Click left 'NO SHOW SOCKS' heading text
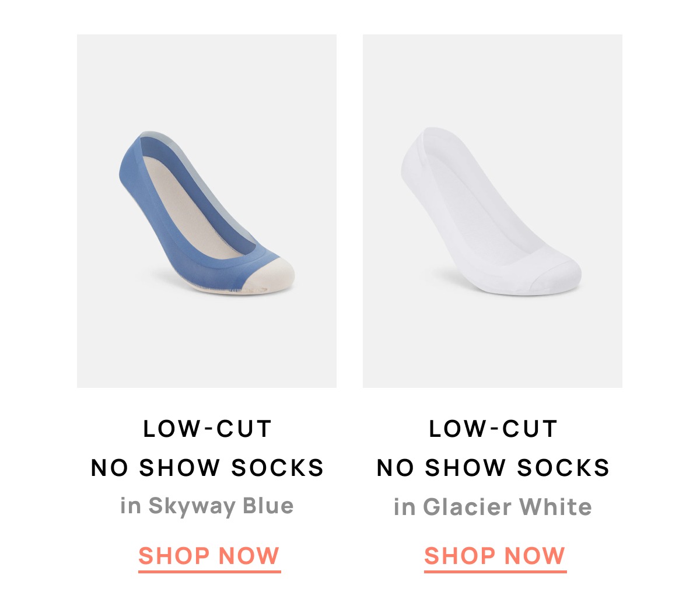 click(207, 468)
